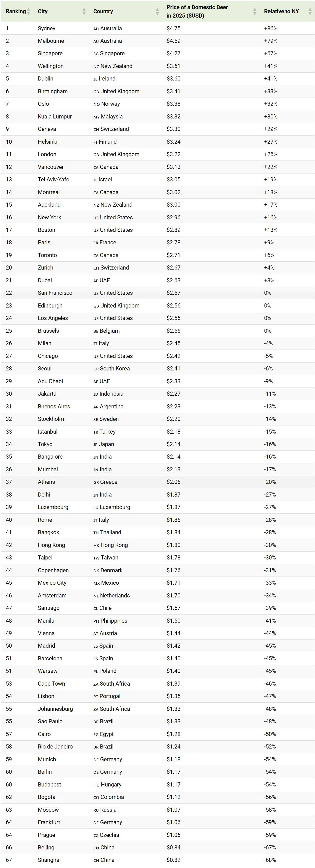Screen dimensions: 315x868
Task: Click the JP country code in Tokyo row
Action: [95, 445]
